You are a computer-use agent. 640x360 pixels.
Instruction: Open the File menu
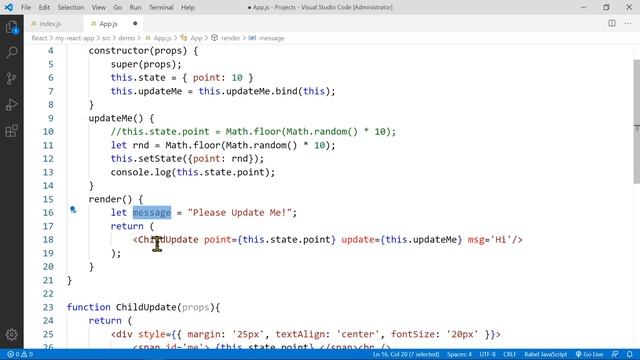pos(26,7)
